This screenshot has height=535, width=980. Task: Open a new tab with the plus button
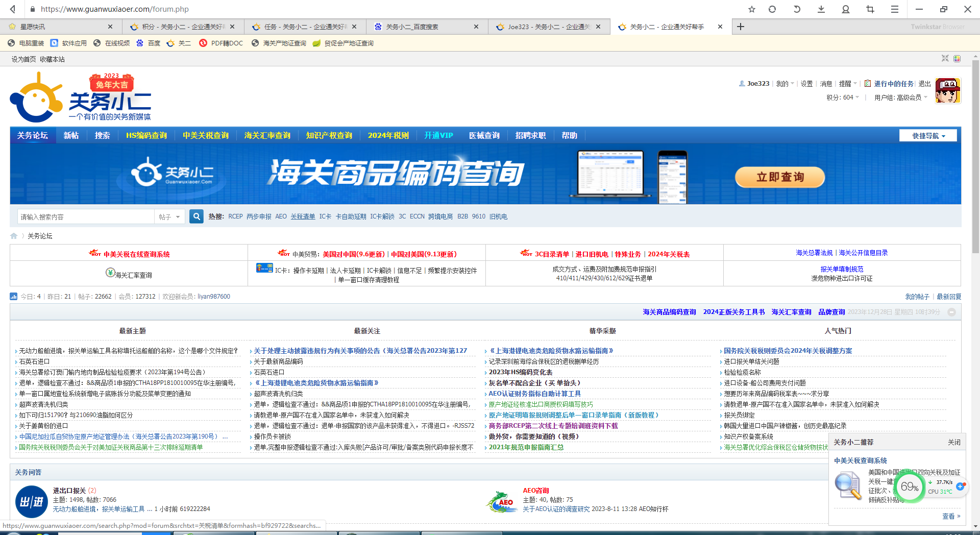coord(741,27)
